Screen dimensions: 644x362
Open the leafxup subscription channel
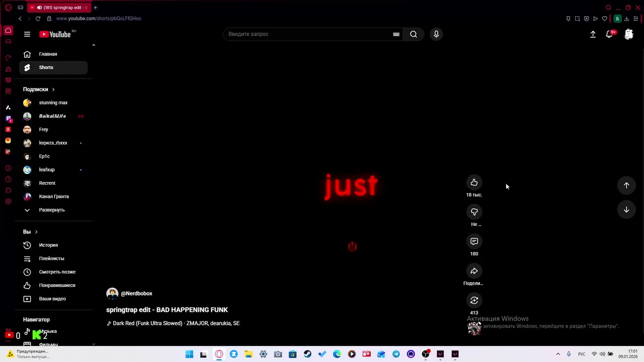[53, 169]
